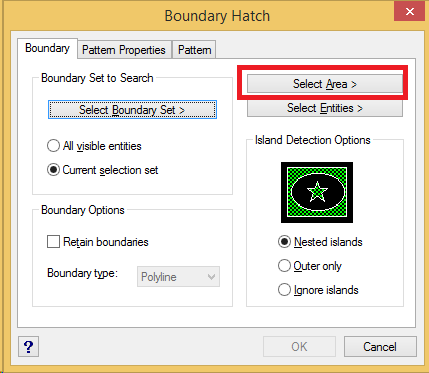Close the Boundary Hatch dialog
The width and height of the screenshot is (429, 373).
pos(410,12)
